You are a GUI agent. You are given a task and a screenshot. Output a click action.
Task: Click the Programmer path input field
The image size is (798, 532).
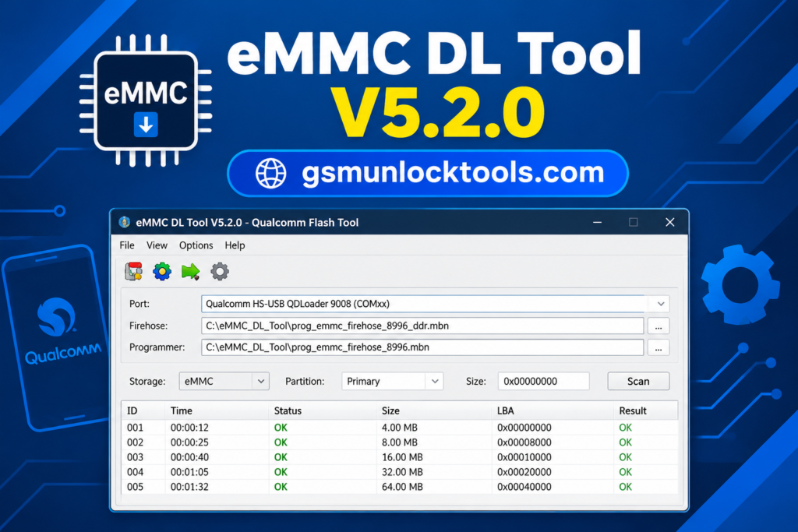point(422,347)
